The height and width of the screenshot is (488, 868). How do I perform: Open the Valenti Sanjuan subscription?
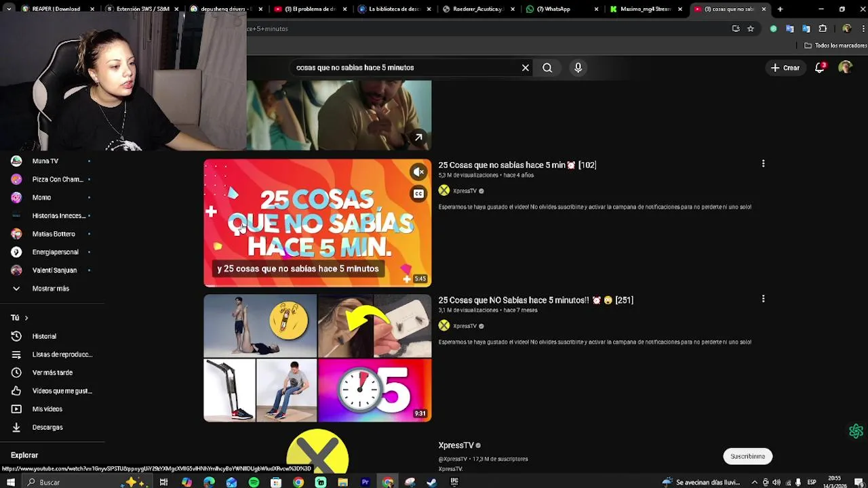[x=52, y=270]
